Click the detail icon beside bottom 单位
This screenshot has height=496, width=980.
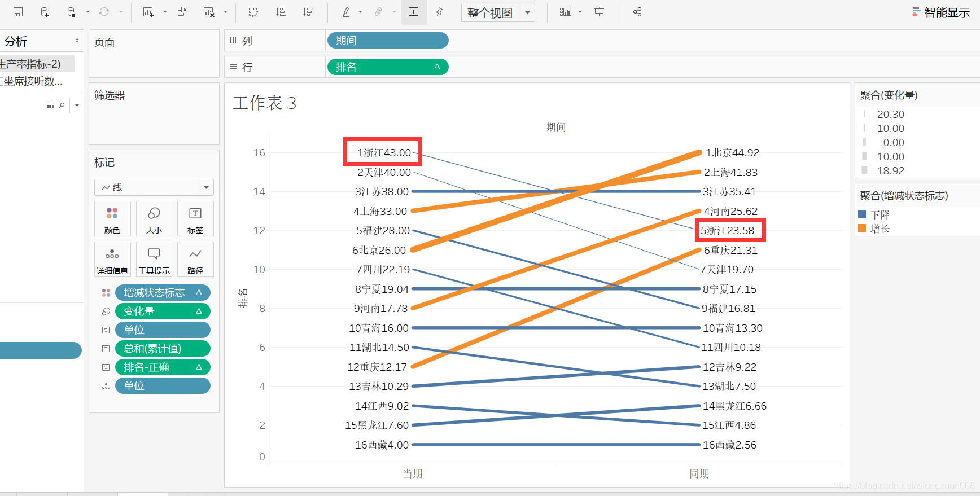106,386
